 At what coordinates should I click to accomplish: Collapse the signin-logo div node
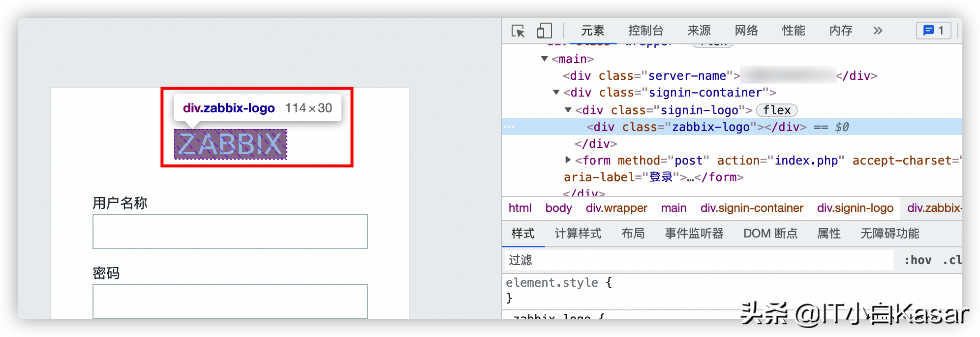click(x=568, y=110)
